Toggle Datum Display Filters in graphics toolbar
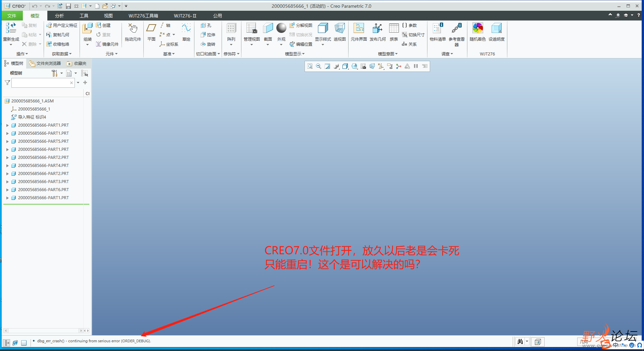 point(381,66)
